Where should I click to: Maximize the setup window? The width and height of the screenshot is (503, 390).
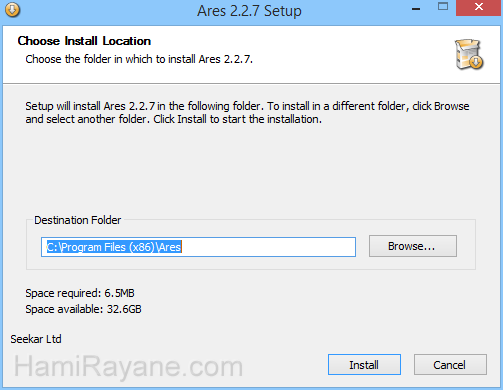click(x=443, y=7)
